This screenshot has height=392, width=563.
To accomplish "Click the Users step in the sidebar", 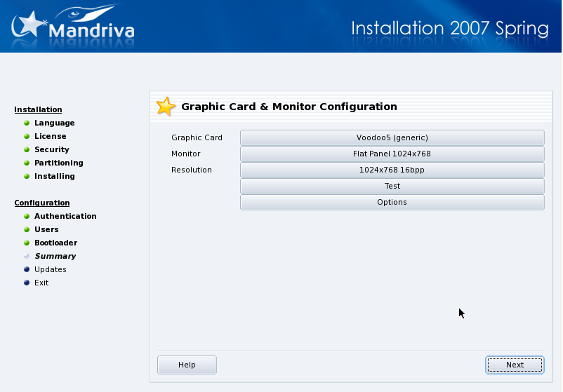I will 46,229.
